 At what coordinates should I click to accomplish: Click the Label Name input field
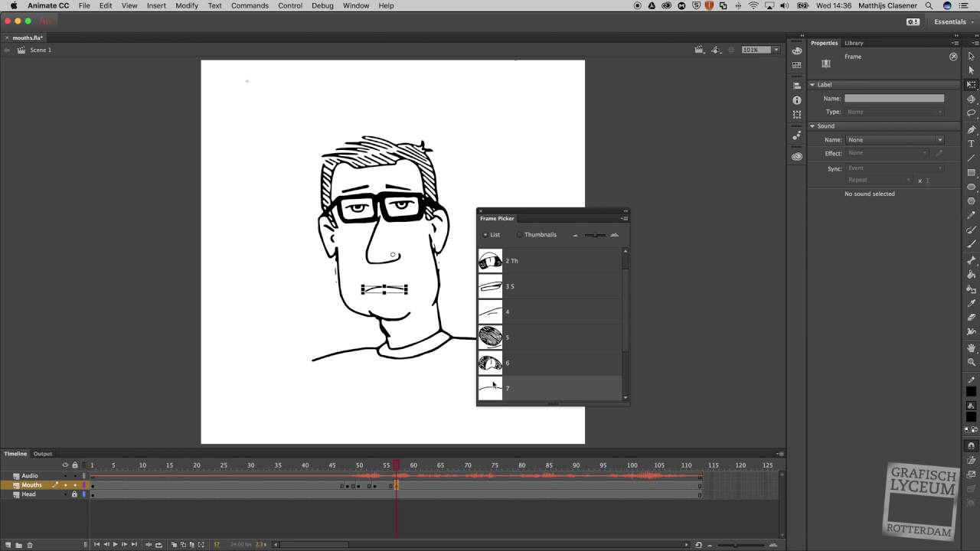tap(894, 99)
